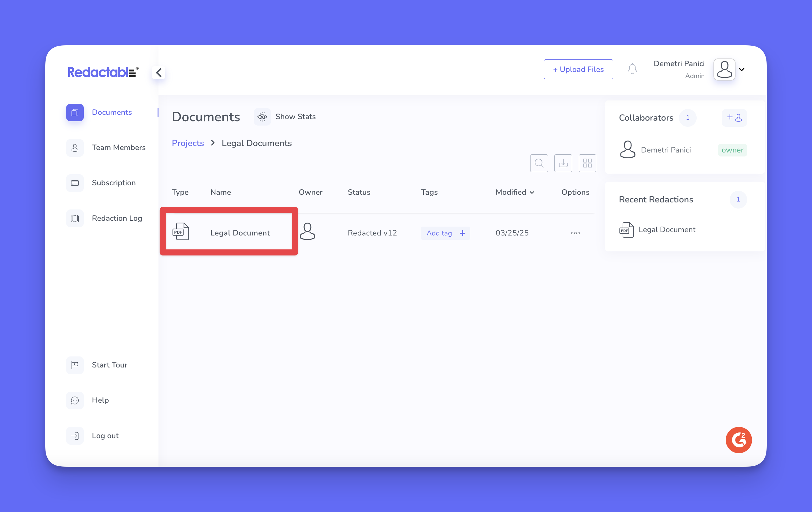Open the Subscription menu item
The height and width of the screenshot is (512, 812).
point(114,183)
